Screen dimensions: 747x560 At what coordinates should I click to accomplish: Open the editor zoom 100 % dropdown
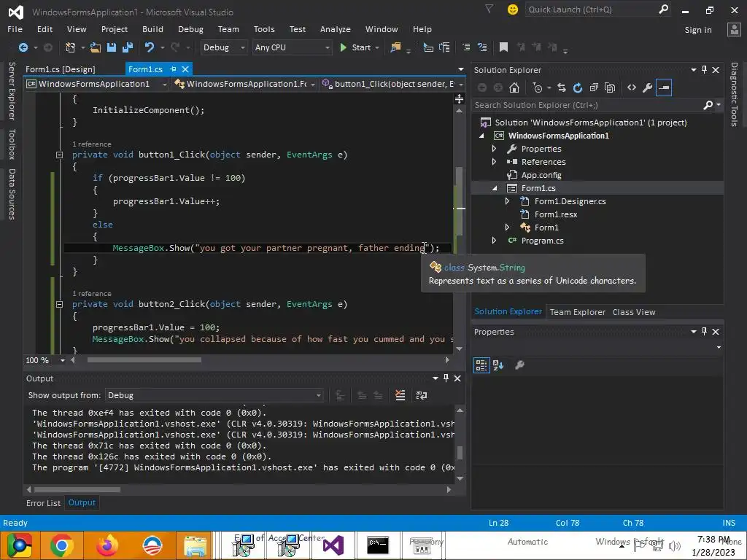coord(62,360)
